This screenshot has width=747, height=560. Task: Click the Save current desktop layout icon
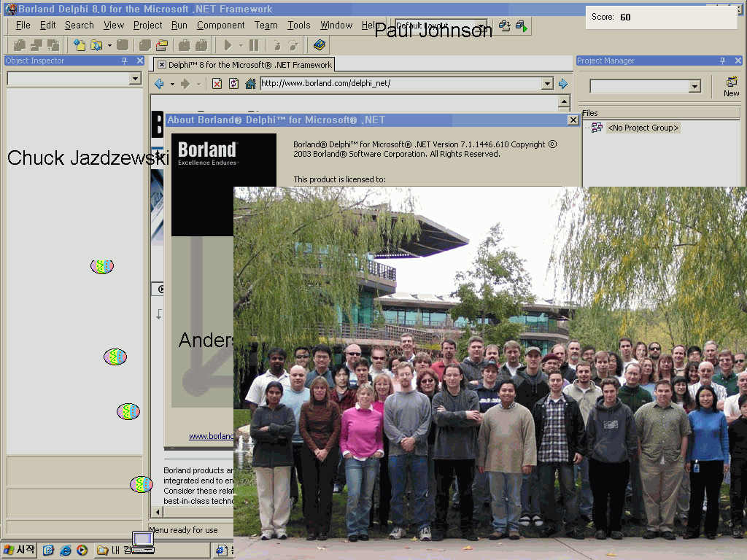click(505, 26)
